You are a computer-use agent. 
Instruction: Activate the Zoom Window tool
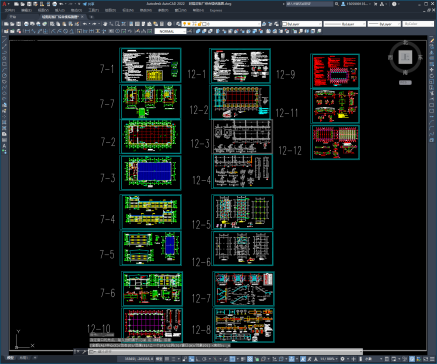click(x=117, y=24)
